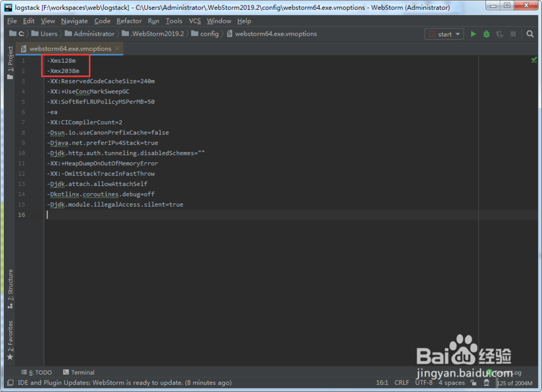Image resolution: width=542 pixels, height=392 pixels.
Task: Open the View menu
Action: click(x=48, y=21)
